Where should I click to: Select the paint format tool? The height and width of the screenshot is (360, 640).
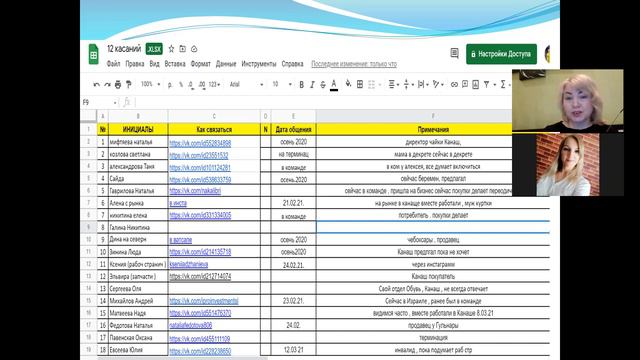click(129, 84)
